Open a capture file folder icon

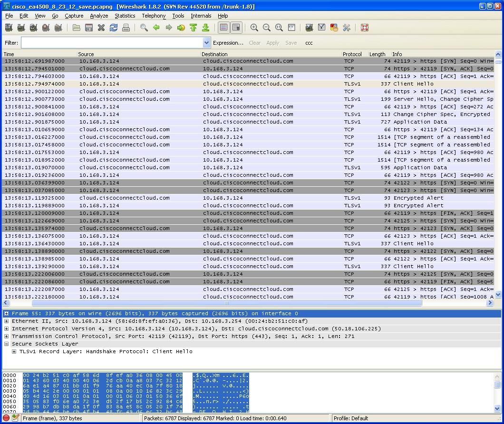(77, 28)
